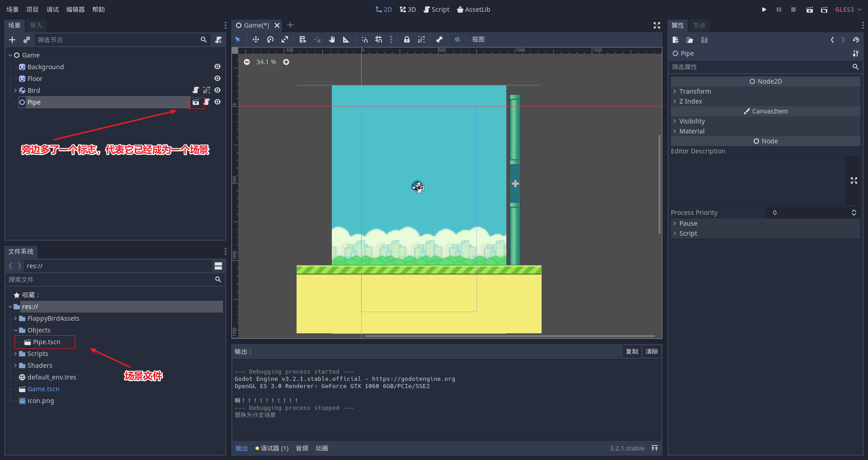The image size is (868, 460).
Task: Toggle Background node visibility
Action: 217,67
